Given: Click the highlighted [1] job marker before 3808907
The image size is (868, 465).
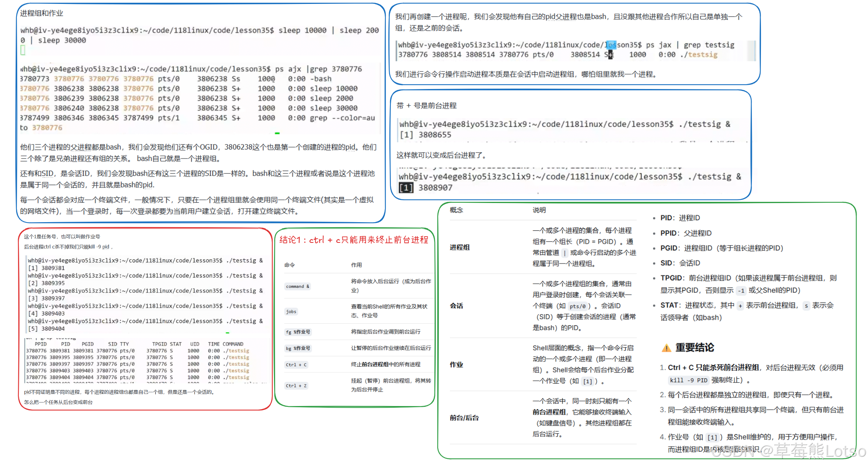Looking at the screenshot, I should tap(406, 188).
